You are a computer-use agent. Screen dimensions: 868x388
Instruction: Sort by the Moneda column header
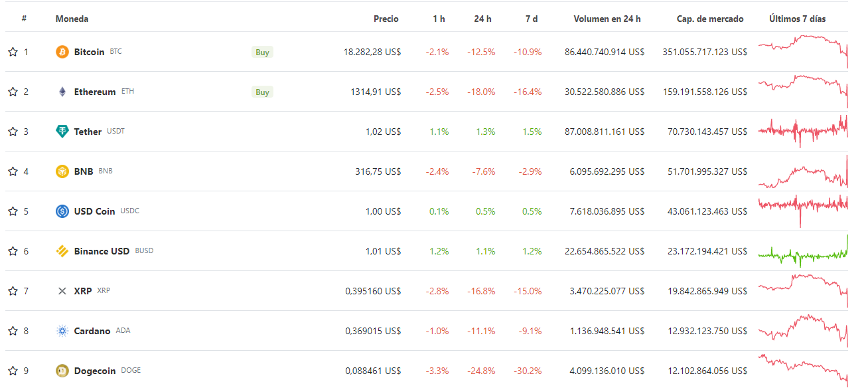(x=72, y=19)
